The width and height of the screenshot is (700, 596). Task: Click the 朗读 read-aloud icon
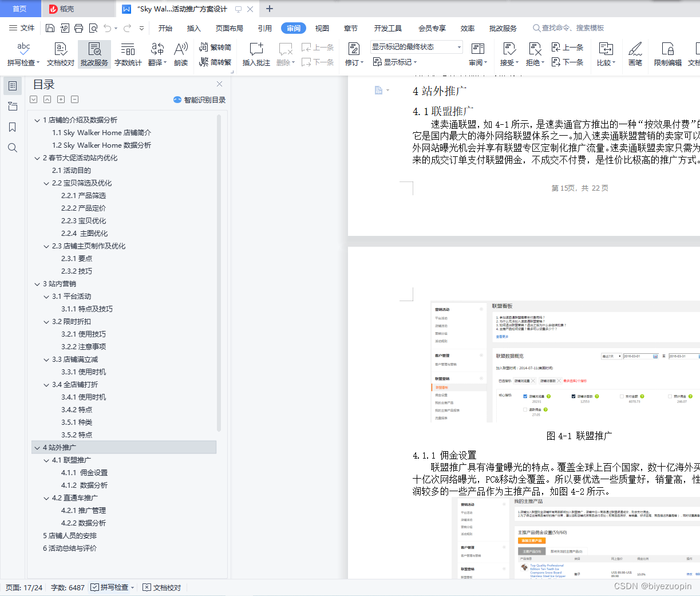[x=181, y=54]
